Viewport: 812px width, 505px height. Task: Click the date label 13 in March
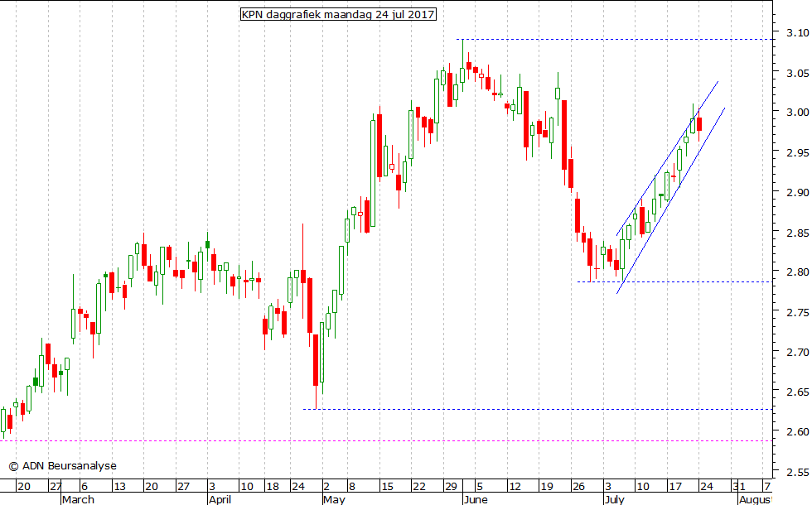(119, 487)
